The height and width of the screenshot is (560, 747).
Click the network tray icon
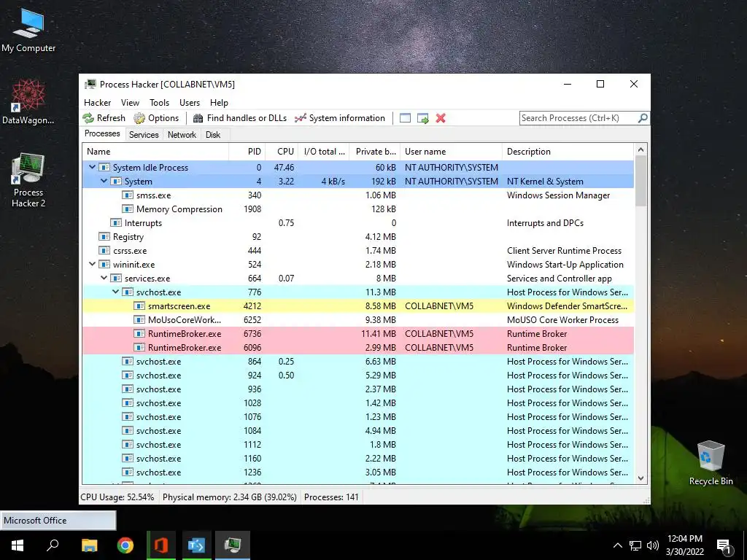click(x=635, y=545)
